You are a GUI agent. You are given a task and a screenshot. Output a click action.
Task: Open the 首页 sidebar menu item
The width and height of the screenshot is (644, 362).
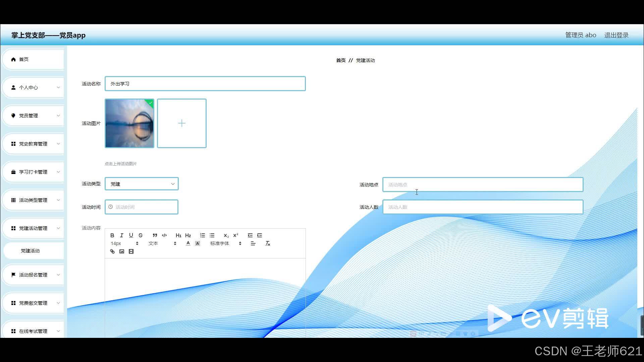(x=34, y=59)
